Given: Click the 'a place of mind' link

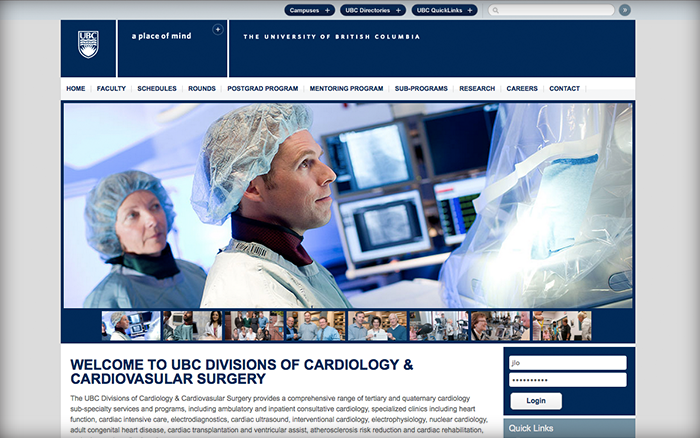Looking at the screenshot, I should (x=161, y=36).
